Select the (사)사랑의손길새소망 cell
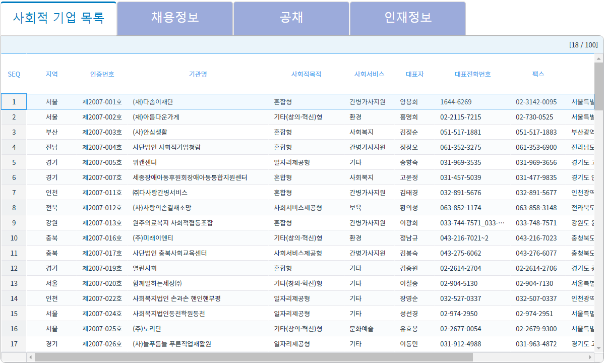The width and height of the screenshot is (605, 364). 198,208
